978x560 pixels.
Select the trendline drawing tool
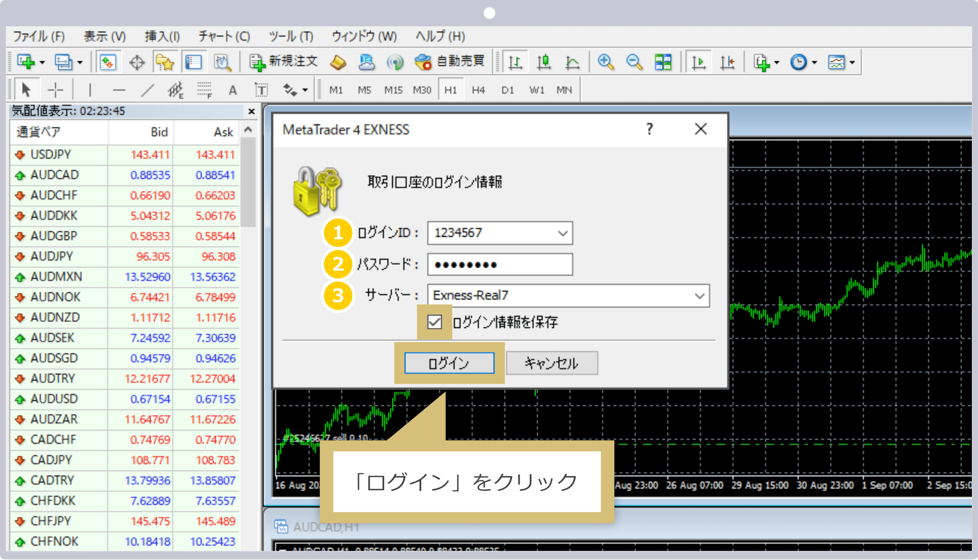147,90
